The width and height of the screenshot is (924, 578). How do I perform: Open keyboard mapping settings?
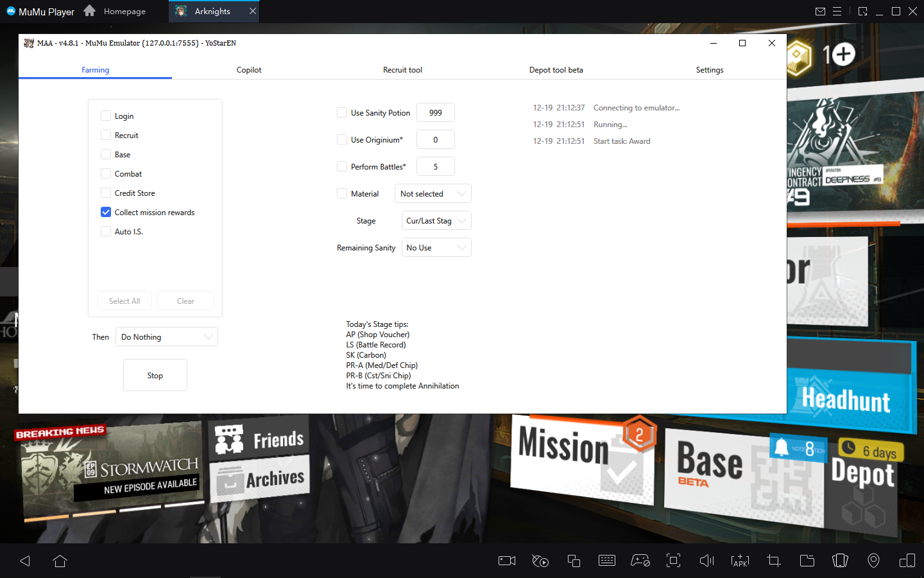606,561
